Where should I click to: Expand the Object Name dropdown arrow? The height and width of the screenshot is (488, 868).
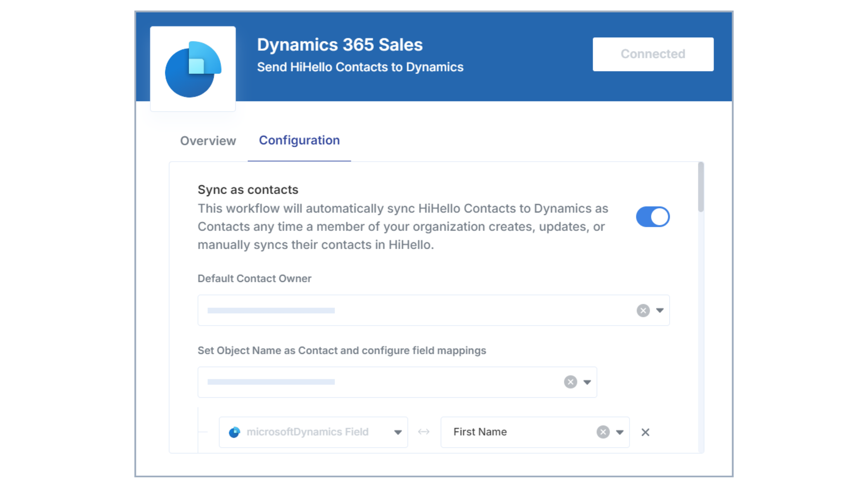587,382
